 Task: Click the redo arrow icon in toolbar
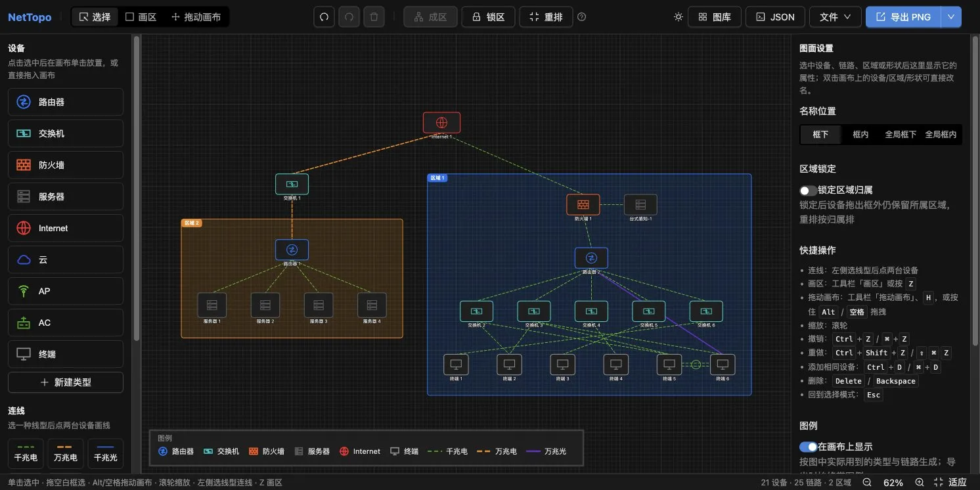(x=349, y=17)
